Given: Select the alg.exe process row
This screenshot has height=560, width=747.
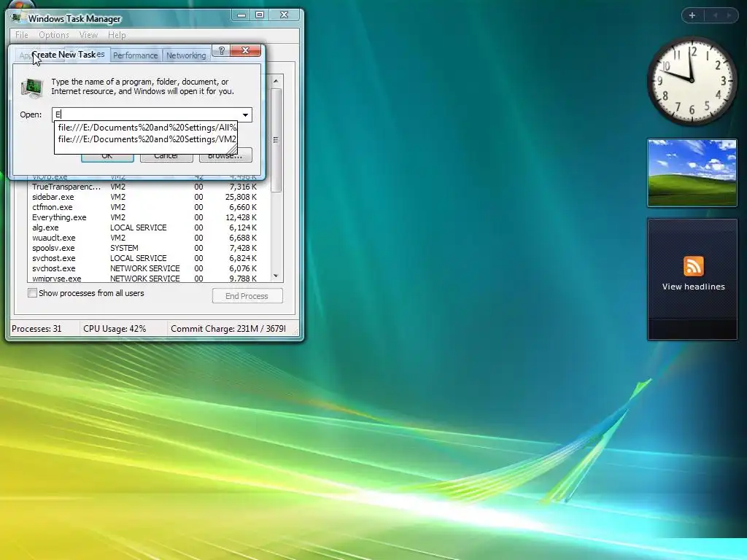Looking at the screenshot, I should pos(149,227).
